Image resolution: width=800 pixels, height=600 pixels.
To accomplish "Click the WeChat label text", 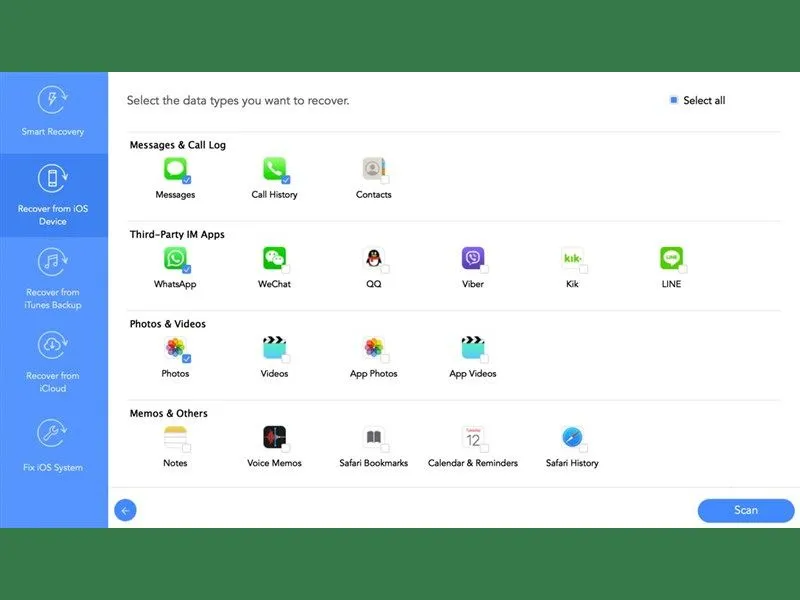I will (x=274, y=284).
